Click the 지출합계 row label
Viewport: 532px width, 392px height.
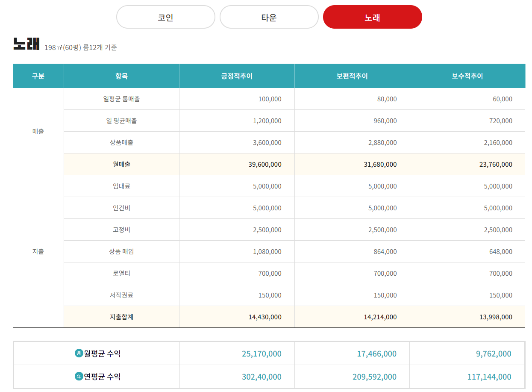(x=121, y=317)
